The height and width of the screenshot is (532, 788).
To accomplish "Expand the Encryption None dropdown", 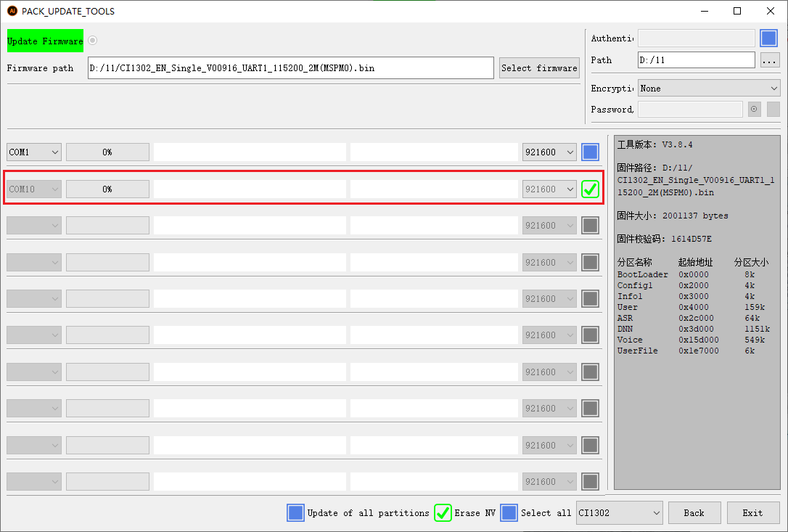I will pyautogui.click(x=709, y=88).
